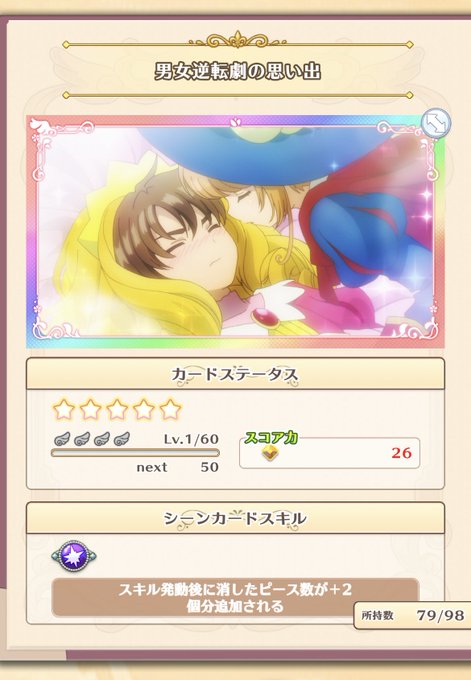Expand the card image with arrows icon

[436, 123]
